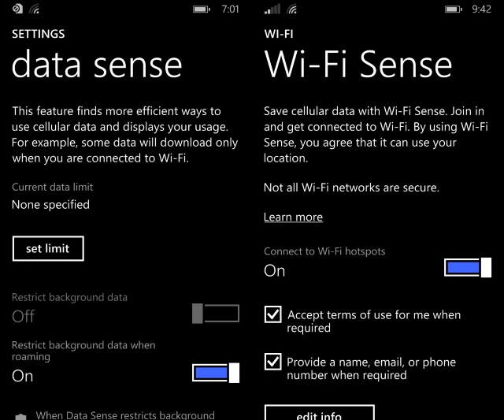
Task: Tap the 7:01 clock in status bar
Action: coord(231,9)
